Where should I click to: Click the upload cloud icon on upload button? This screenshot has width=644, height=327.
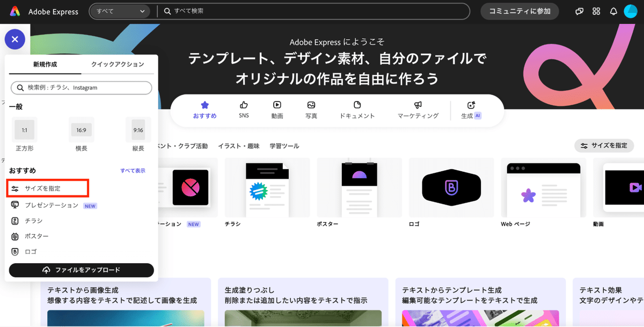pos(47,270)
